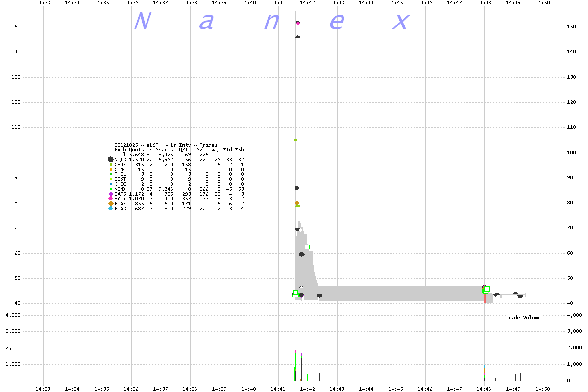This screenshot has height=392, width=588.
Task: Click the '2,000' label on right volume axis
Action: coord(575,348)
